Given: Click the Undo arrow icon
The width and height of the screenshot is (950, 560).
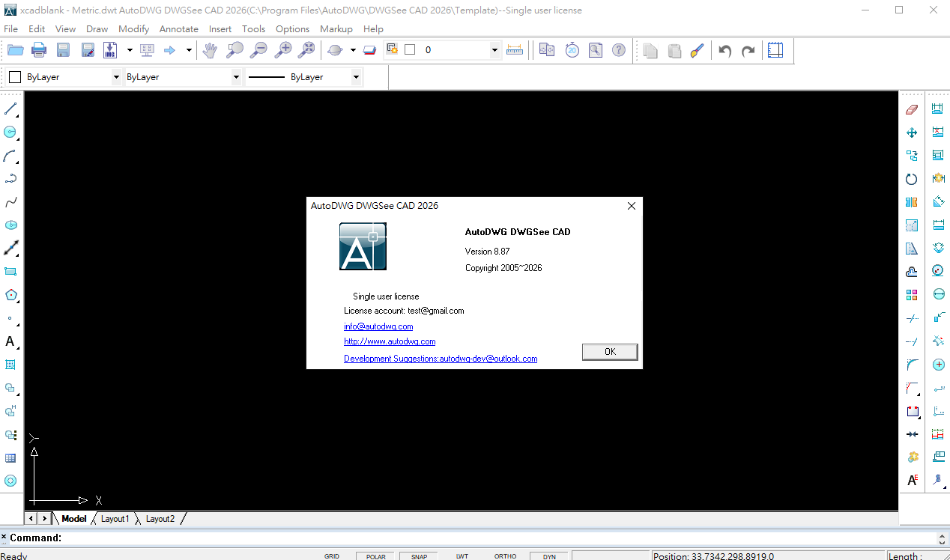Looking at the screenshot, I should pos(724,50).
